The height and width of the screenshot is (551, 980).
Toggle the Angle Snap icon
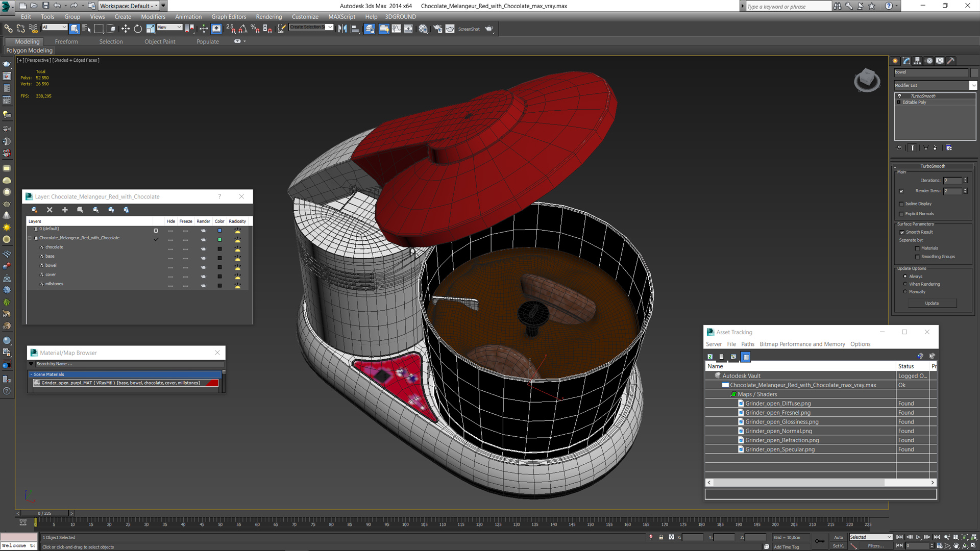coord(243,29)
